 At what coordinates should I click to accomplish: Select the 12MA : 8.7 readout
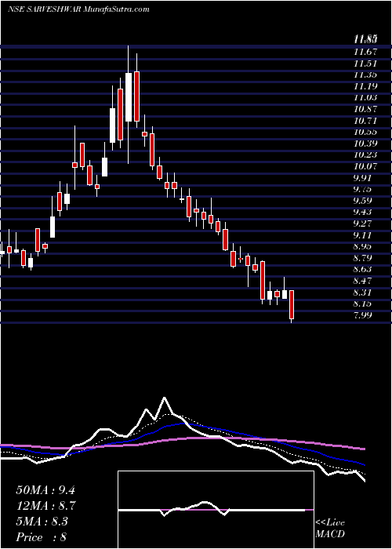click(x=45, y=506)
